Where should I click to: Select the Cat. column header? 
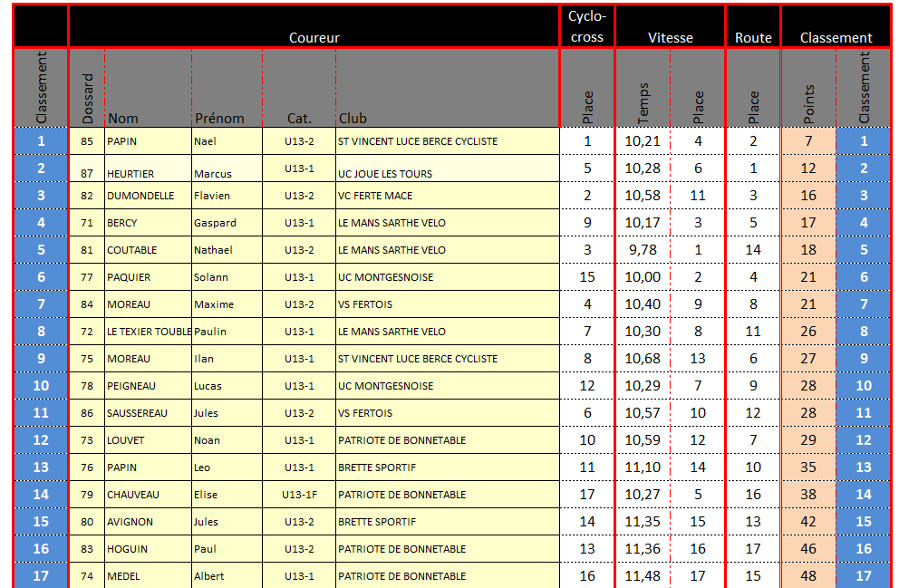(x=299, y=118)
